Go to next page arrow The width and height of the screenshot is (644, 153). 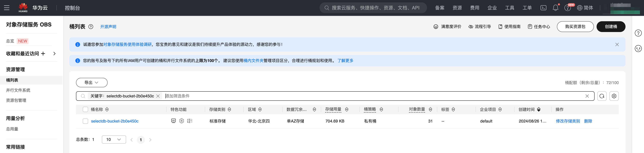(x=150, y=140)
